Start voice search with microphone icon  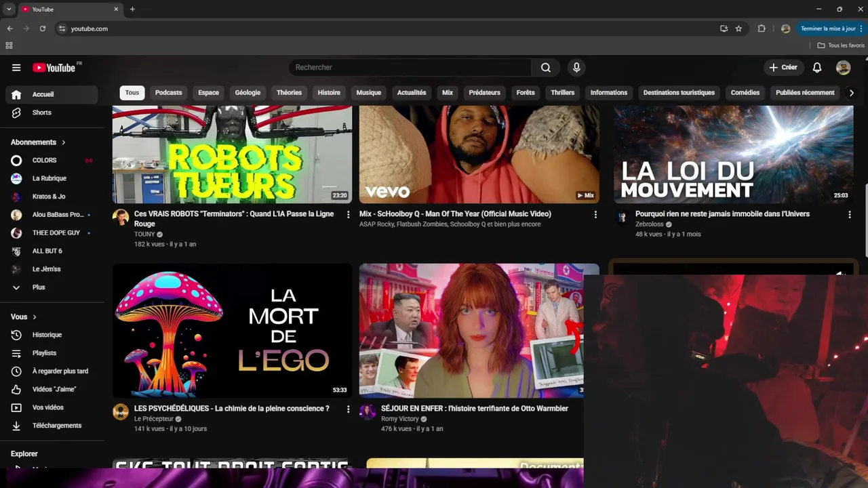coord(576,67)
